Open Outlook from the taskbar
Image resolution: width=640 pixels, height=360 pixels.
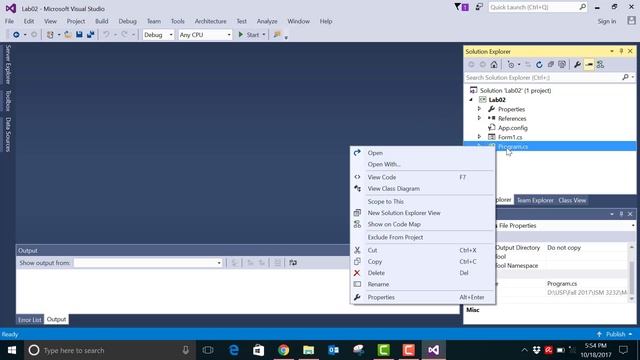333,350
